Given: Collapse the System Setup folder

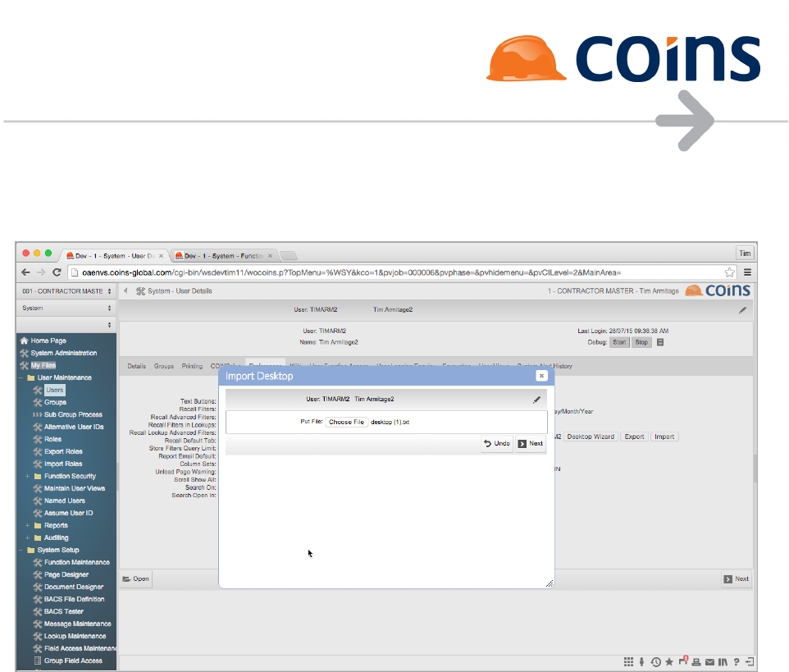Looking at the screenshot, I should click(x=21, y=551).
